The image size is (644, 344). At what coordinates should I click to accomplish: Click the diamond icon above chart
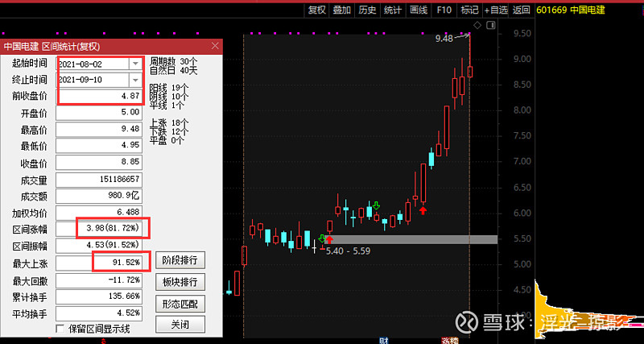(477, 26)
